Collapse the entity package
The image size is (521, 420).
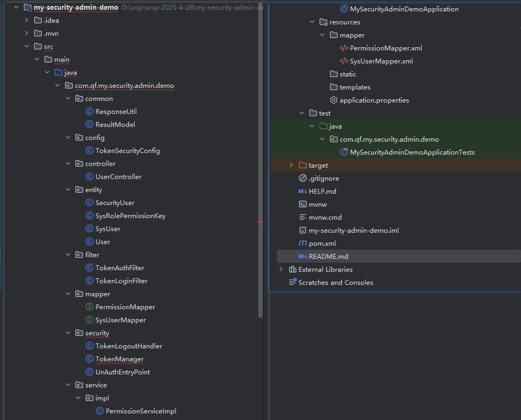point(68,189)
